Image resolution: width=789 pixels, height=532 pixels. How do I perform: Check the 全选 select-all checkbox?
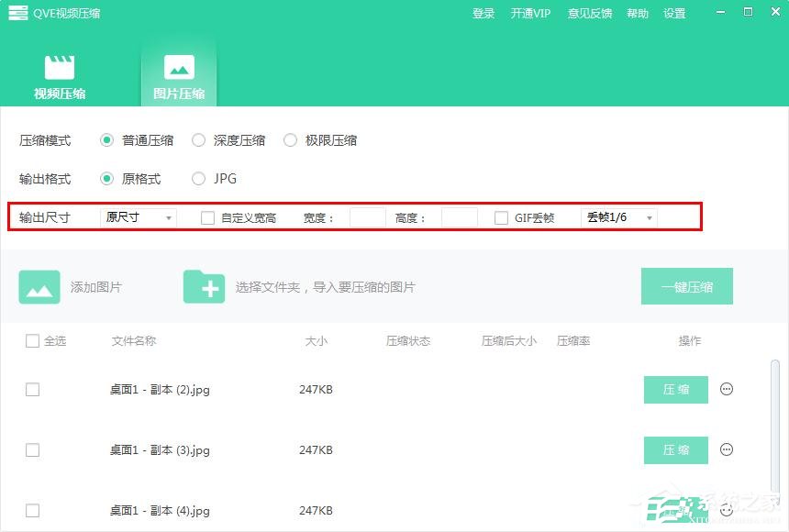pyautogui.click(x=30, y=340)
